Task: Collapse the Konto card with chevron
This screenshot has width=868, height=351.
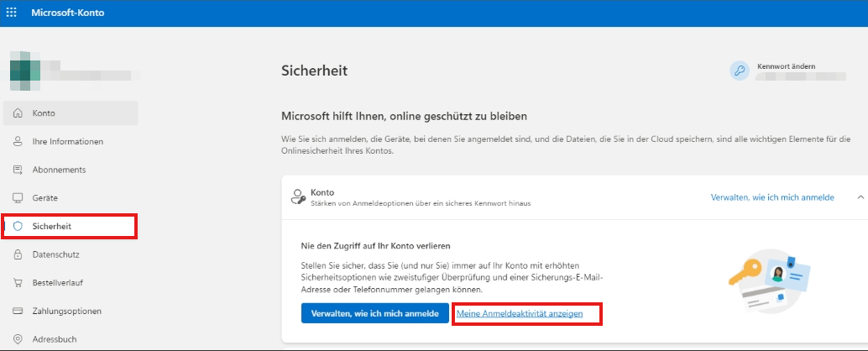Action: coord(860,197)
